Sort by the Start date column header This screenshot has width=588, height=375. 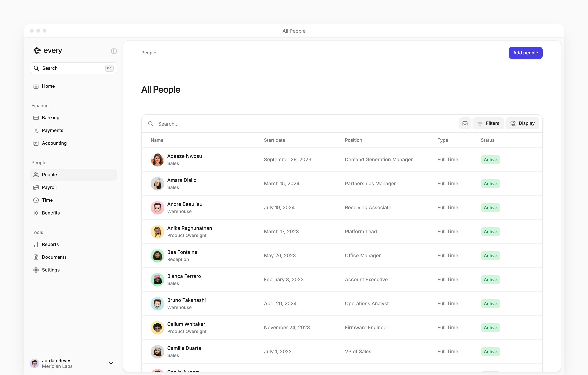click(274, 140)
